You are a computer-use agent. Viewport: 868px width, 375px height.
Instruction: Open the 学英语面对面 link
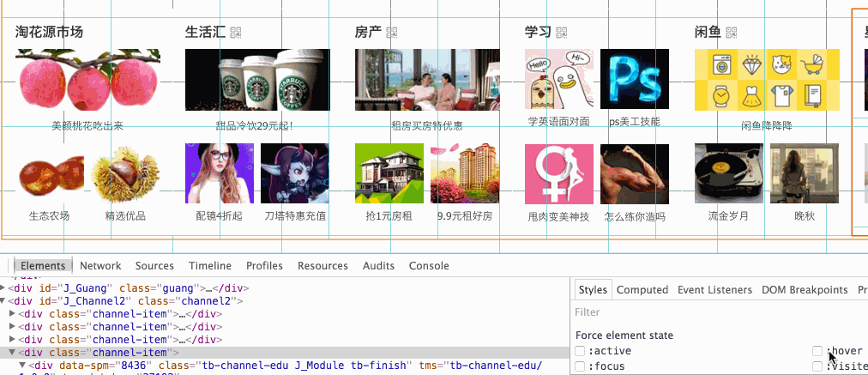click(x=558, y=122)
